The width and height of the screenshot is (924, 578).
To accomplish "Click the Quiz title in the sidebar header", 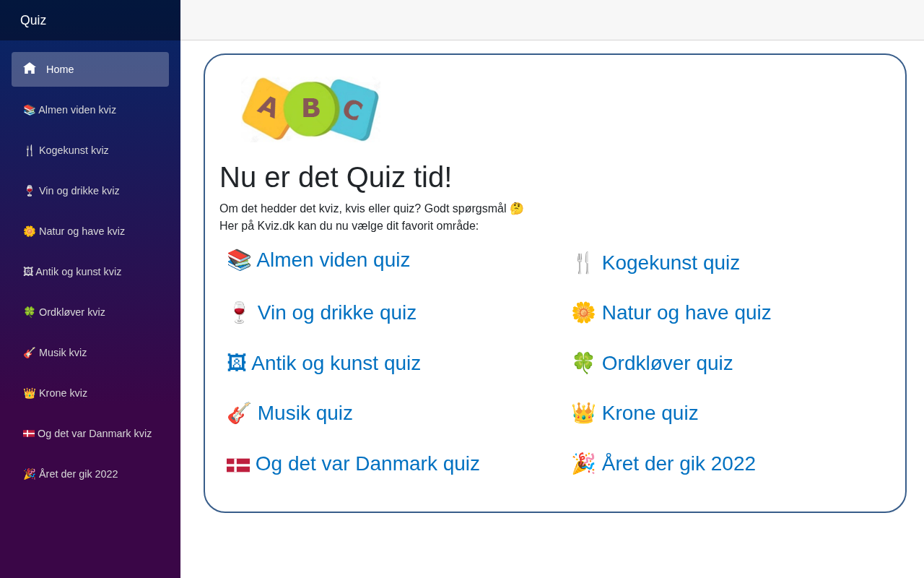I will [33, 20].
